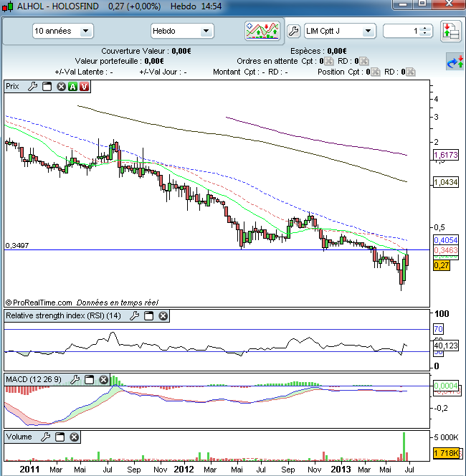The height and width of the screenshot is (476, 466).
Task: Click the red V button in Prix panel
Action: [84, 87]
